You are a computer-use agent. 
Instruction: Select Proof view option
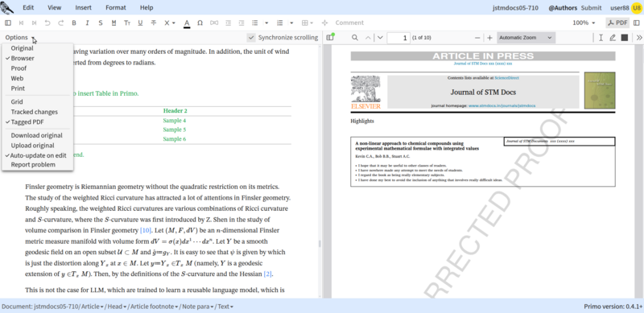tap(19, 68)
